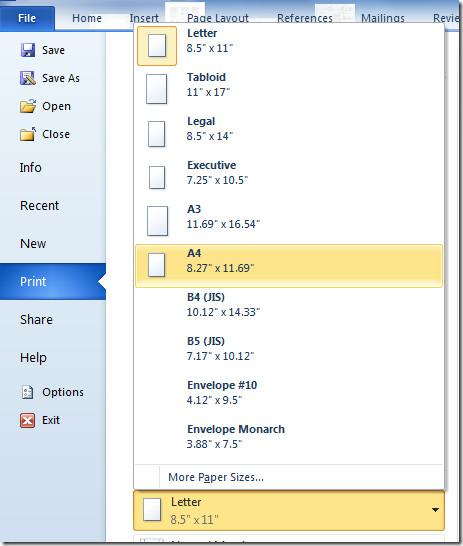Image resolution: width=463 pixels, height=546 pixels.
Task: Select B5 (JIS) paper size
Action: tap(289, 349)
